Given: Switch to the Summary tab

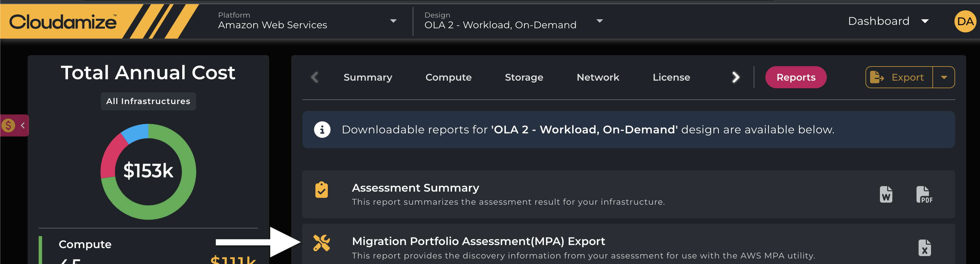Looking at the screenshot, I should point(367,77).
